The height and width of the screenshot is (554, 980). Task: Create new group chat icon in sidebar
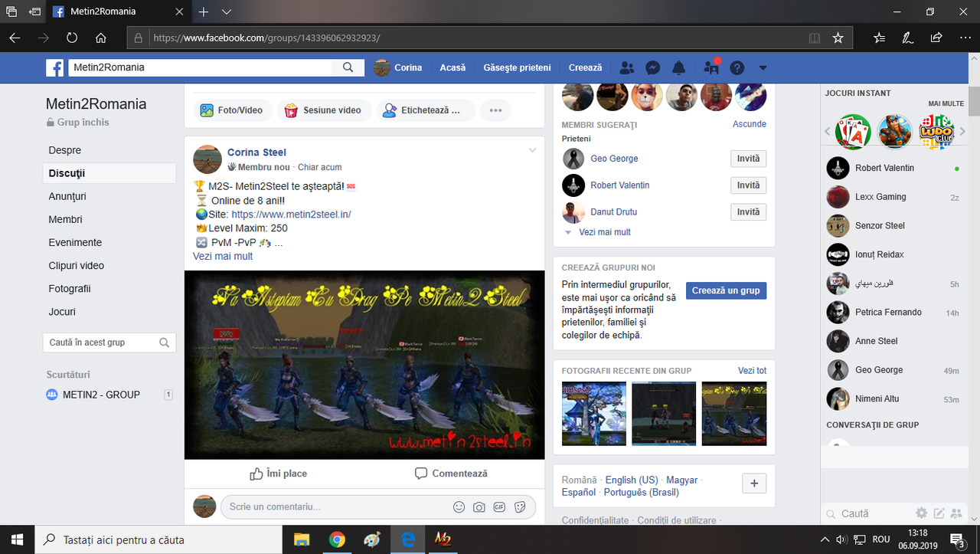(955, 513)
